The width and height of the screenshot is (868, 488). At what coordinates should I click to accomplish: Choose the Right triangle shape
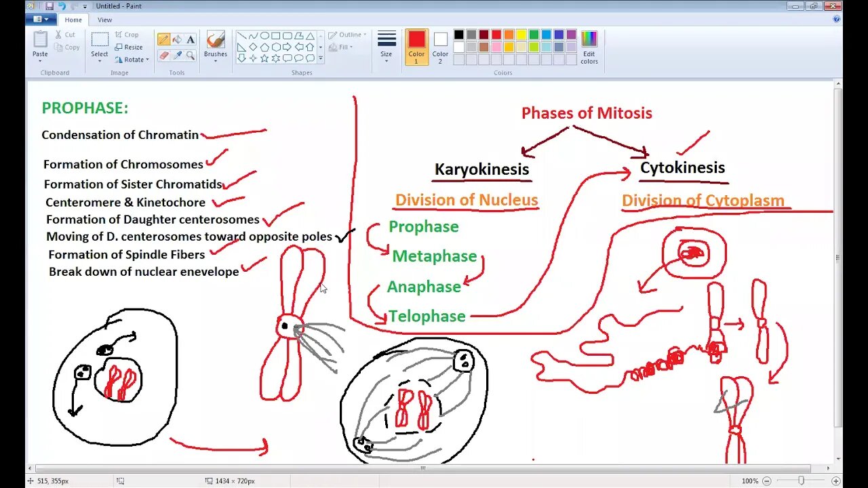tap(241, 47)
